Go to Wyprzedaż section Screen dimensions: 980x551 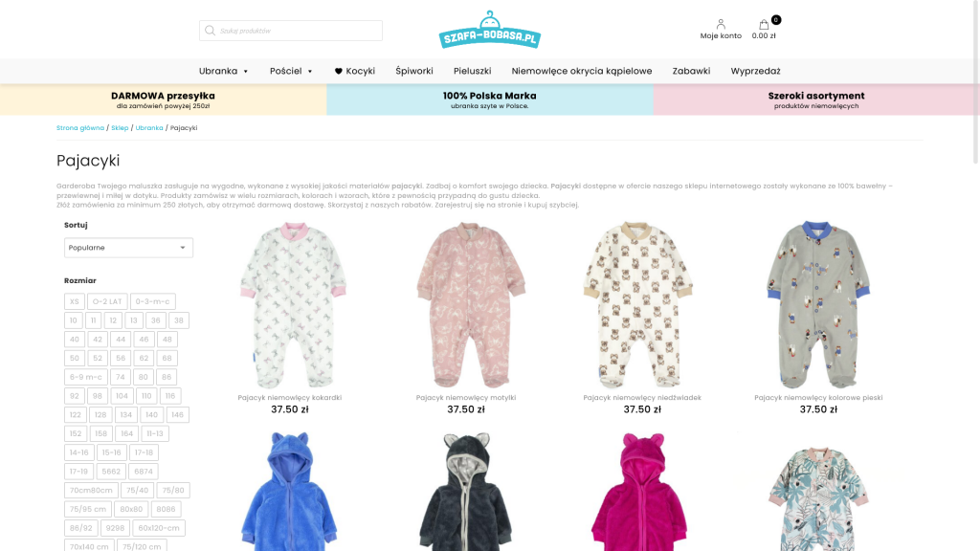pyautogui.click(x=755, y=71)
